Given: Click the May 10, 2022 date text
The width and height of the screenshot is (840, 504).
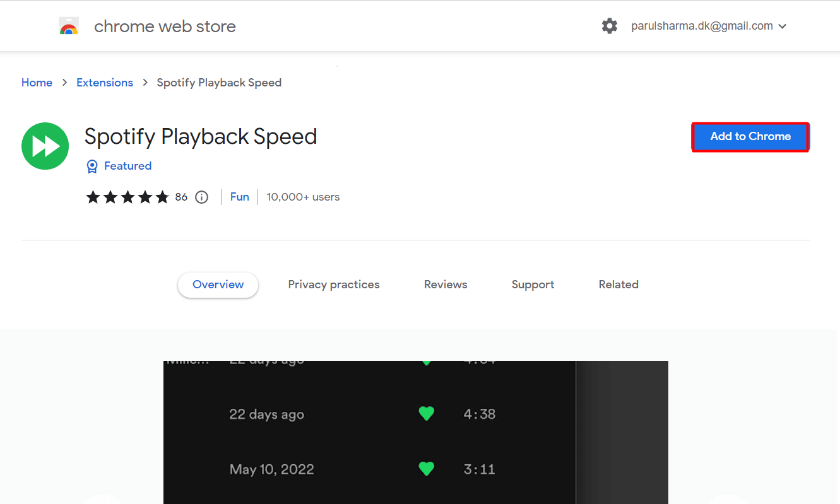Looking at the screenshot, I should coord(272,469).
